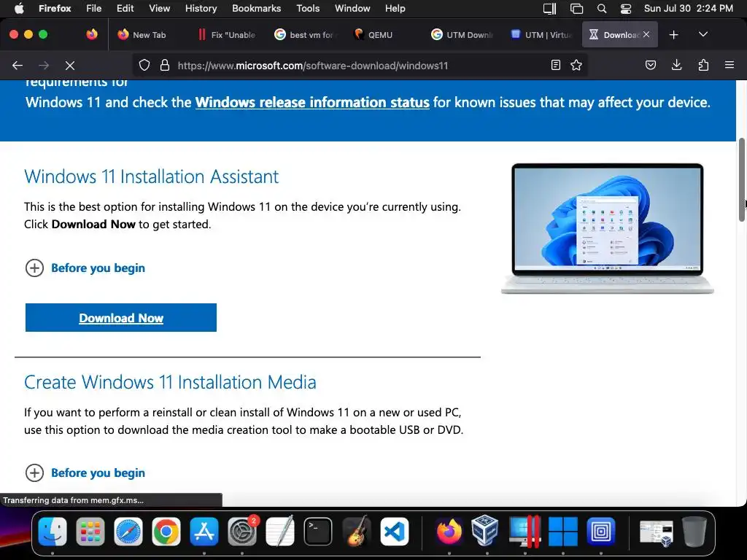Image resolution: width=747 pixels, height=560 pixels.
Task: Open Parallels Desktop from the Dock
Action: [x=524, y=532]
